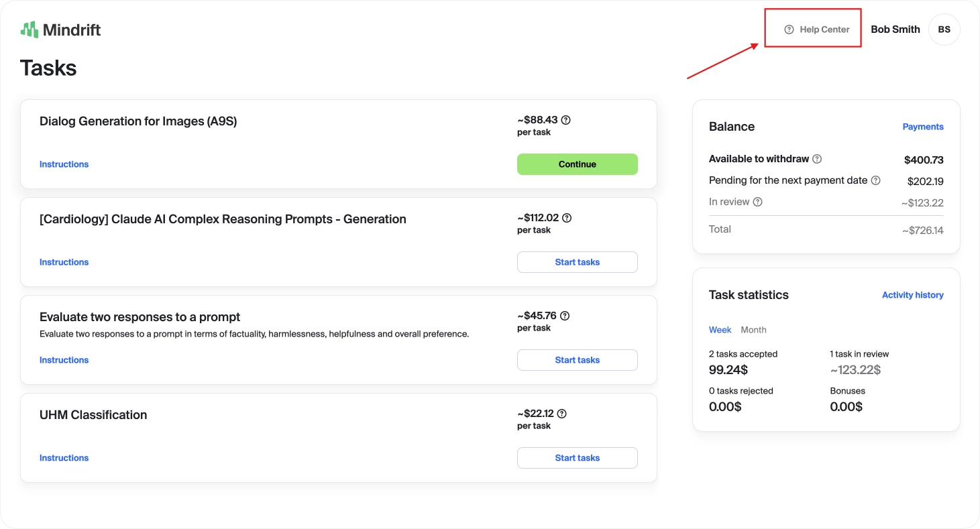Click the BS profile avatar circle
The image size is (980, 529).
pyautogui.click(x=944, y=29)
